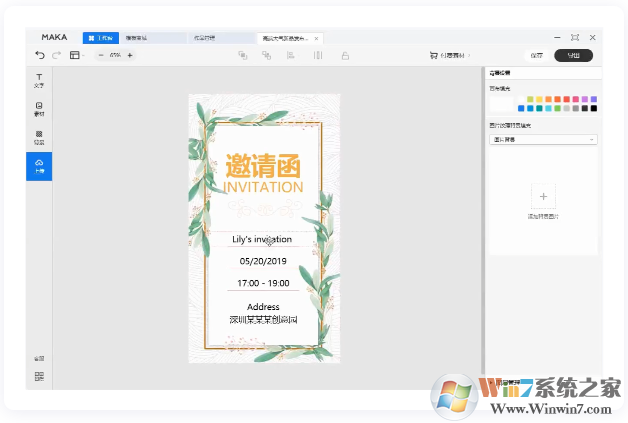Select the 邀请函 title text on canvas
This screenshot has height=423, width=628.
coord(263,164)
